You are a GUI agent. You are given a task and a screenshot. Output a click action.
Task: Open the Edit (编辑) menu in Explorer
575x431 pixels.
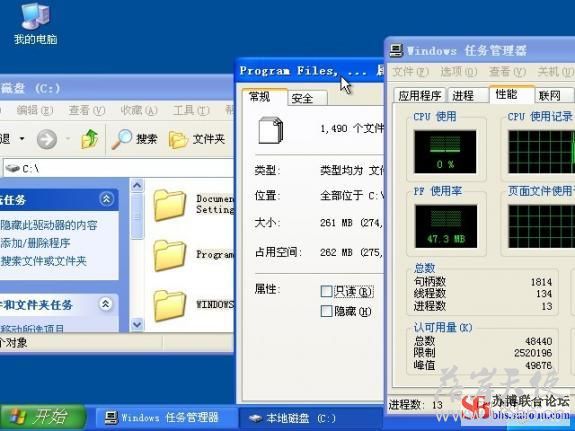tap(35, 110)
